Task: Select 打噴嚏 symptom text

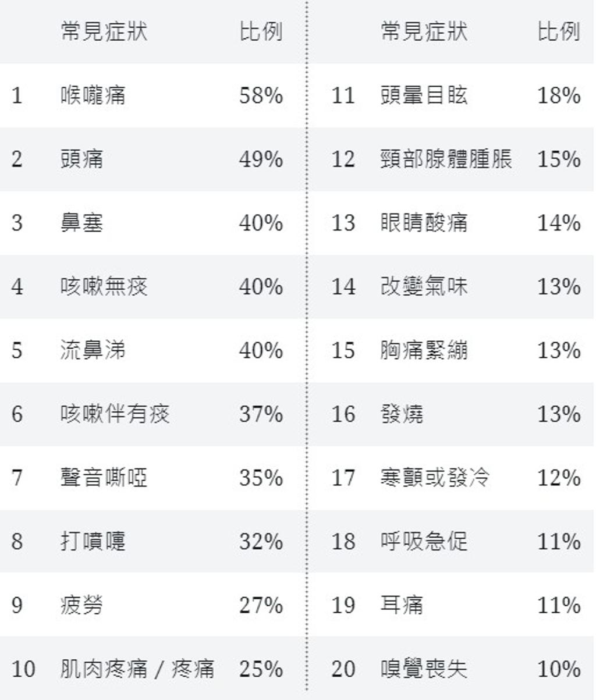Action: pyautogui.click(x=93, y=541)
